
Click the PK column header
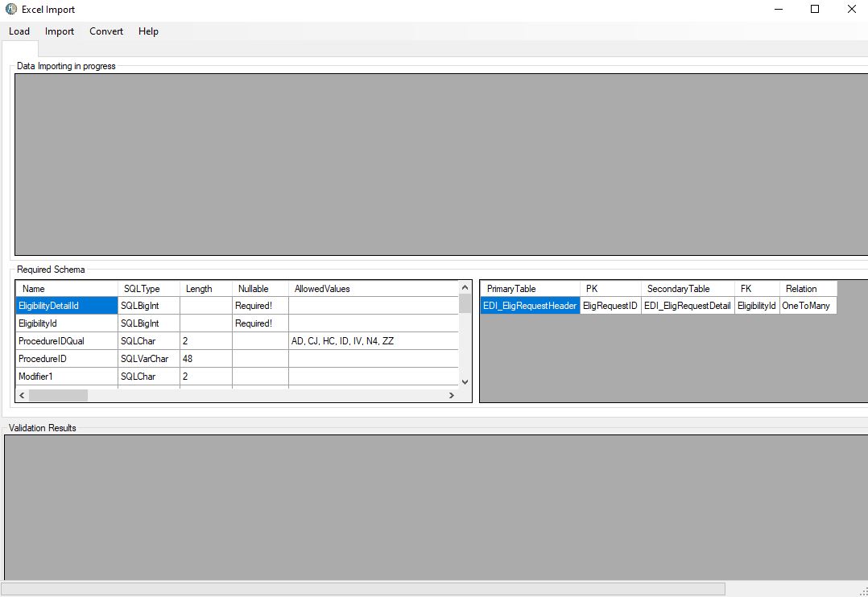pos(610,289)
